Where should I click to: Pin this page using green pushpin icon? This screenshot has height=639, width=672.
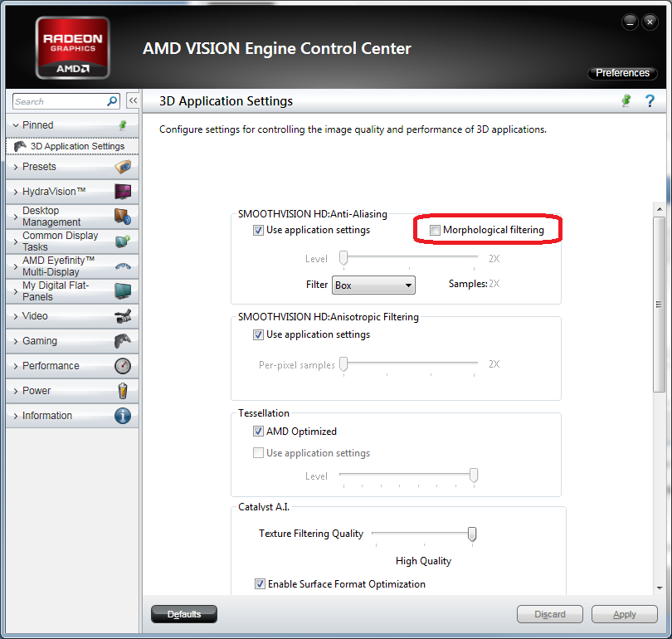[x=626, y=100]
